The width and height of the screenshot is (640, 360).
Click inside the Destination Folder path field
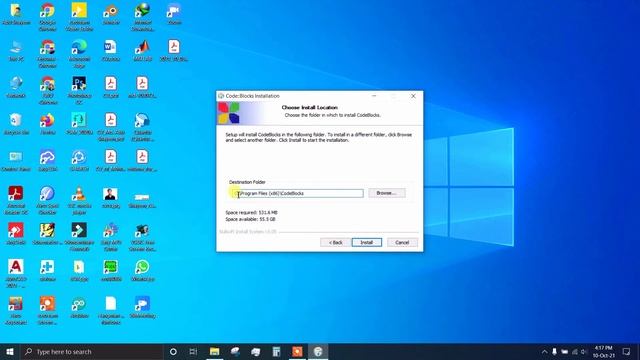(298, 193)
